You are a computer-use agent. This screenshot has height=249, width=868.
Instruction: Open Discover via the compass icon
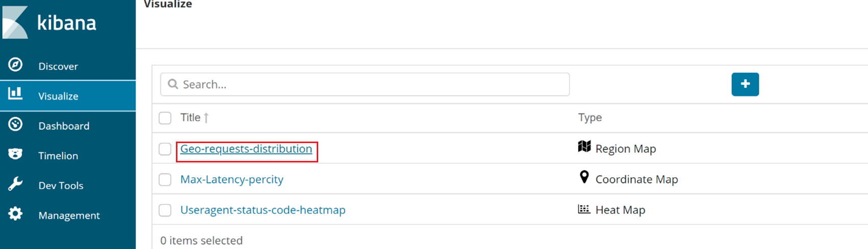pos(15,65)
